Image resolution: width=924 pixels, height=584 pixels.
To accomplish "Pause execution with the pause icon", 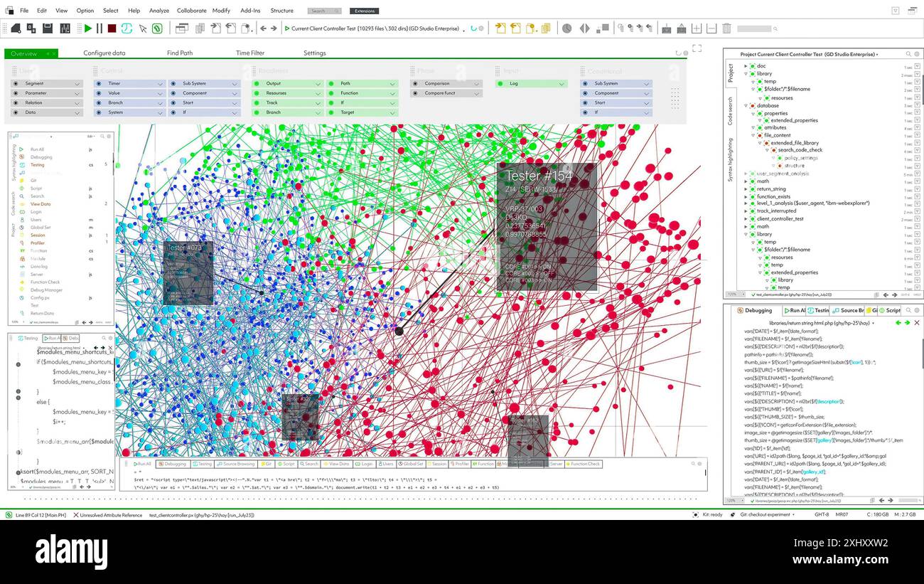I will coord(100,28).
